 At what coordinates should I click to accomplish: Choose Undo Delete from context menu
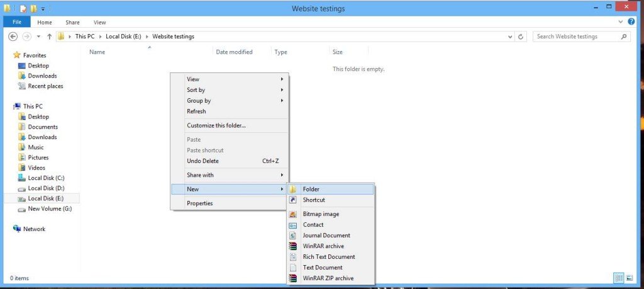coord(230,161)
